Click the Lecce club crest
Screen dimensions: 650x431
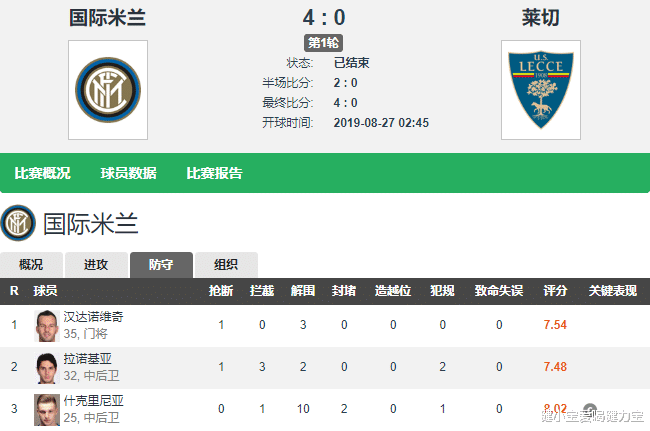540,88
